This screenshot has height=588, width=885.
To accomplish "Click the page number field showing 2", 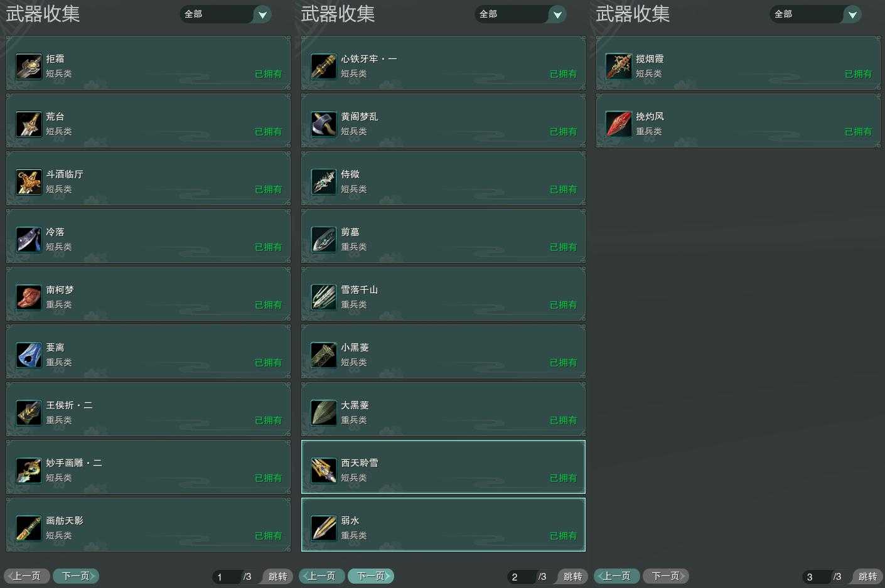I will coord(522,577).
